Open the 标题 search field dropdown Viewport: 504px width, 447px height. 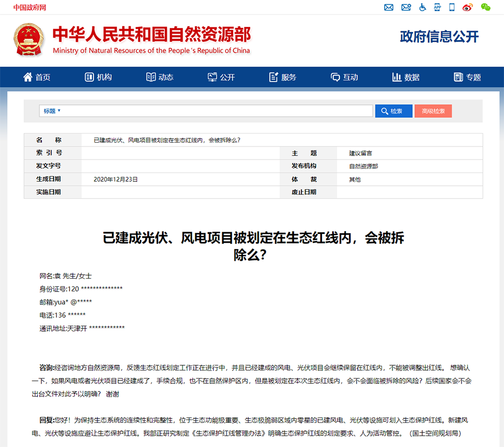[x=52, y=111]
